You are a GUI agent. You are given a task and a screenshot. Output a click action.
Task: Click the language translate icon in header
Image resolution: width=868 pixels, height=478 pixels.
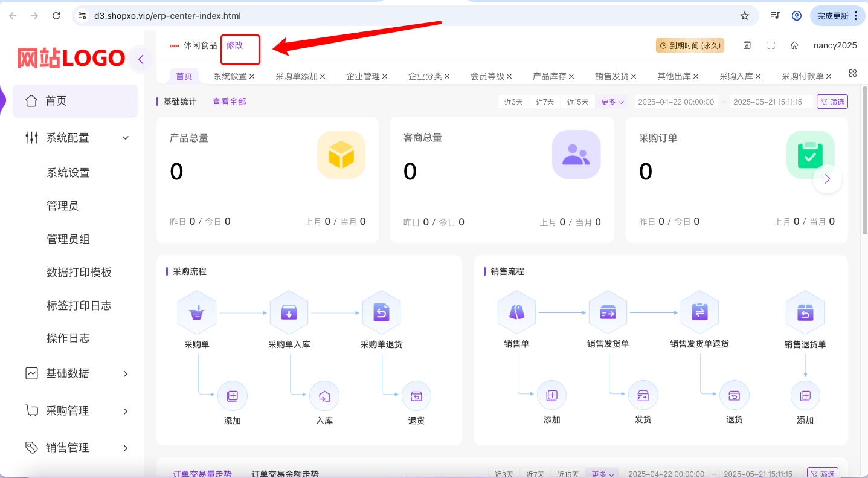click(747, 45)
